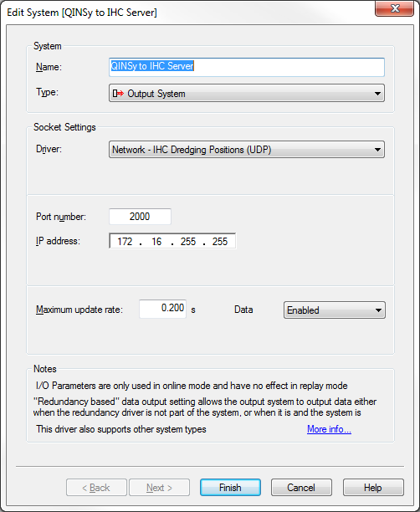Select the first IP octet 172

(x=125, y=242)
